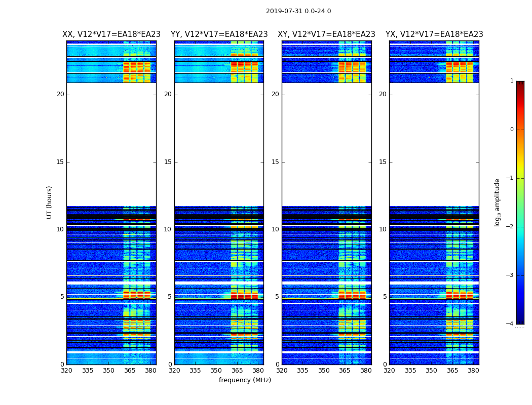Viewport: 532px width, 405px height.
Task: Click the colorbar tick label 0
Action: (x=512, y=130)
